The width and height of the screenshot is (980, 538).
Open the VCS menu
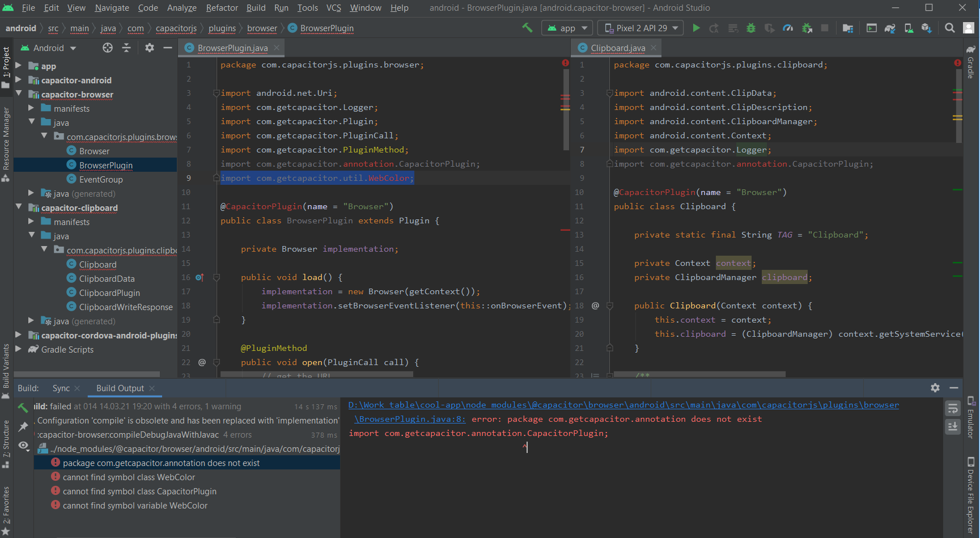(334, 7)
